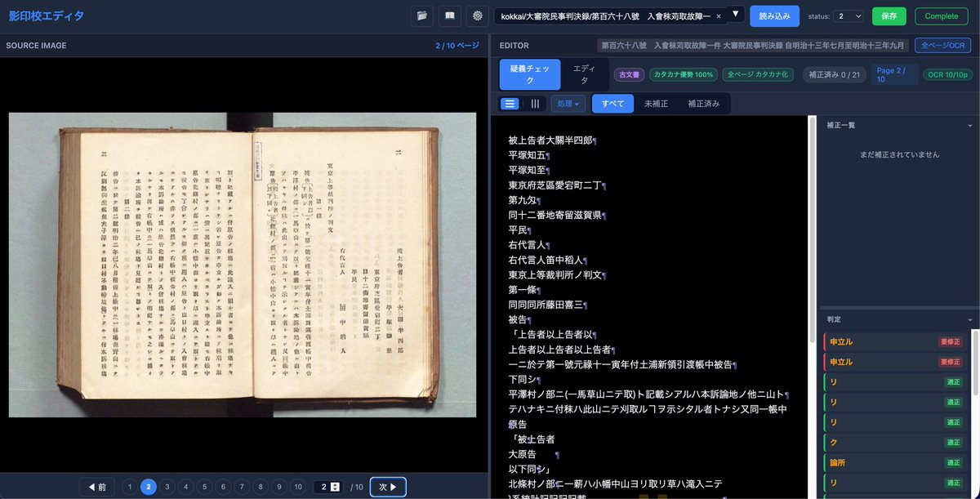This screenshot has width=980, height=499.
Task: Click text line 東京上等裁判所ノ判文
Action: click(557, 274)
